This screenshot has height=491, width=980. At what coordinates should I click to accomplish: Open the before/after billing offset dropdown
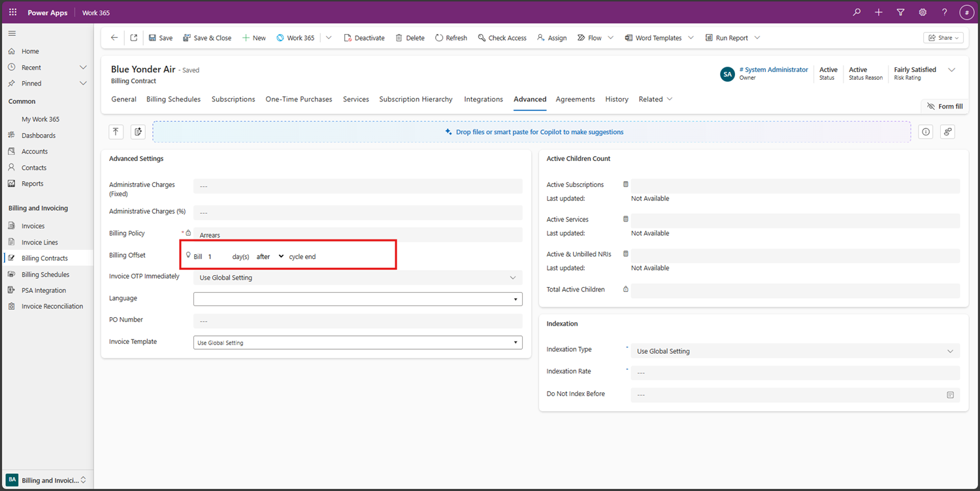pyautogui.click(x=270, y=256)
